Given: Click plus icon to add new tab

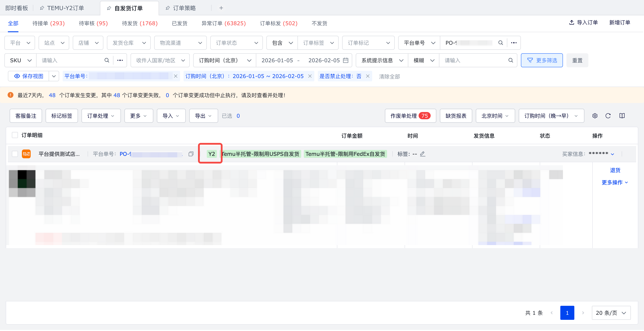Looking at the screenshot, I should click(x=221, y=8).
